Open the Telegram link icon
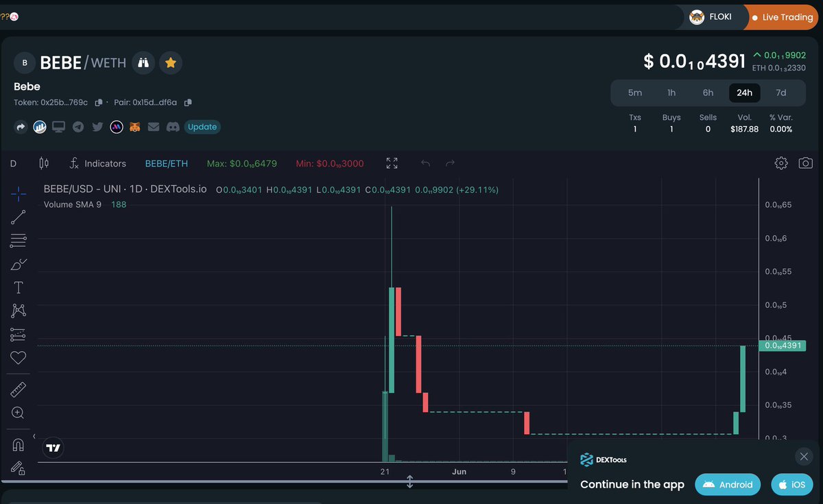The image size is (823, 504). click(x=78, y=127)
